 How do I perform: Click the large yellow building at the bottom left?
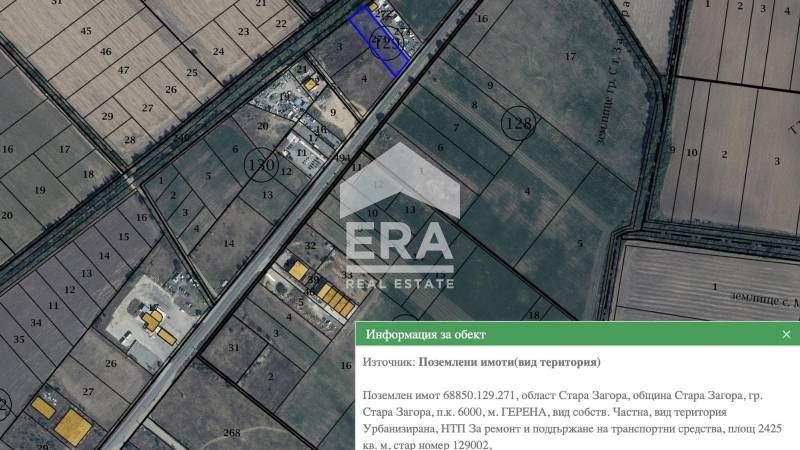coord(73,427)
